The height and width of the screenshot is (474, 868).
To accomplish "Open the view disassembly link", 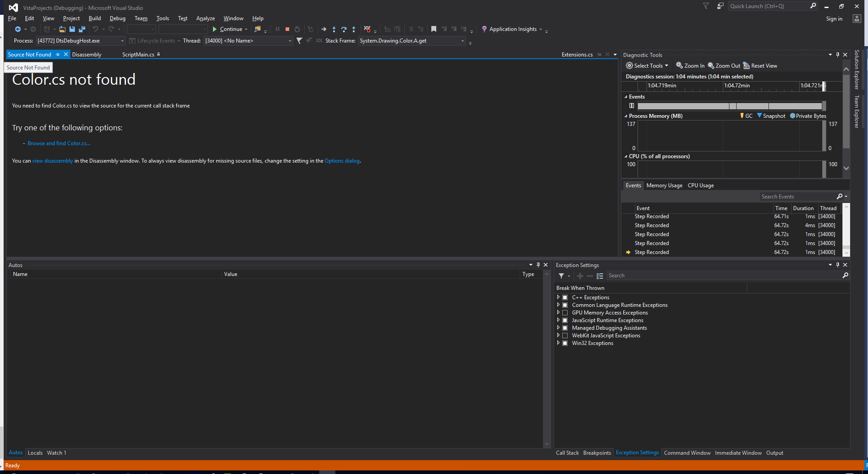I will 52,160.
